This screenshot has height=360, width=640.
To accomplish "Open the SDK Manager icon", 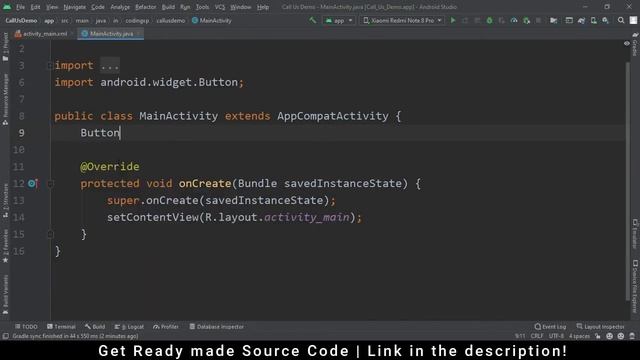I will [606, 20].
